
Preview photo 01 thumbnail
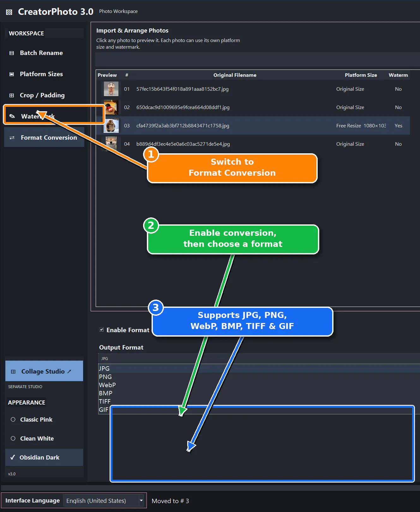click(111, 89)
